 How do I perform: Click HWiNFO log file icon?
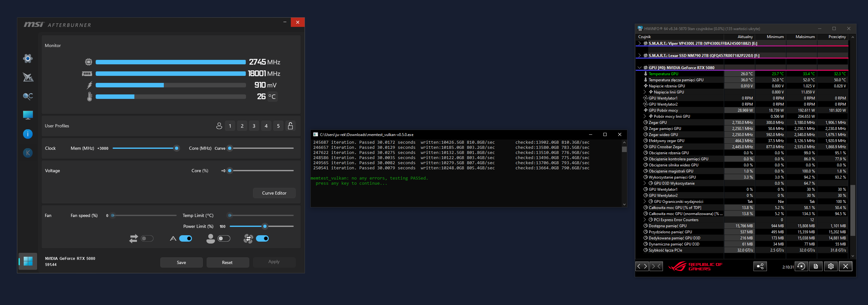(x=816, y=266)
